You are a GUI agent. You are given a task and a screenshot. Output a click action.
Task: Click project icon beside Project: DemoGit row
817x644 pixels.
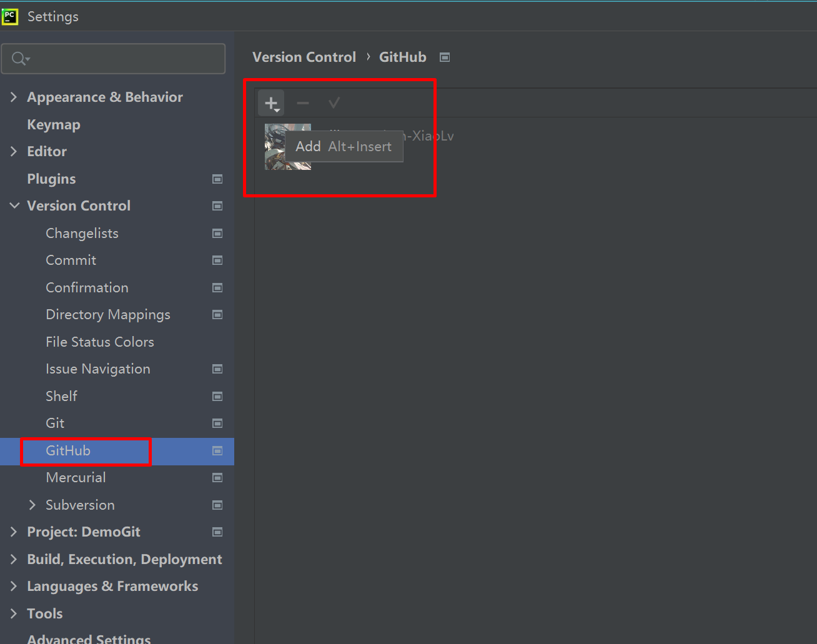pos(217,532)
